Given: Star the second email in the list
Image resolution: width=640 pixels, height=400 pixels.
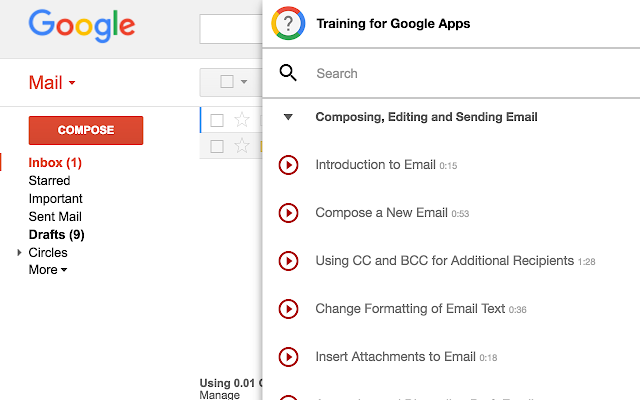Looking at the screenshot, I should point(242,146).
